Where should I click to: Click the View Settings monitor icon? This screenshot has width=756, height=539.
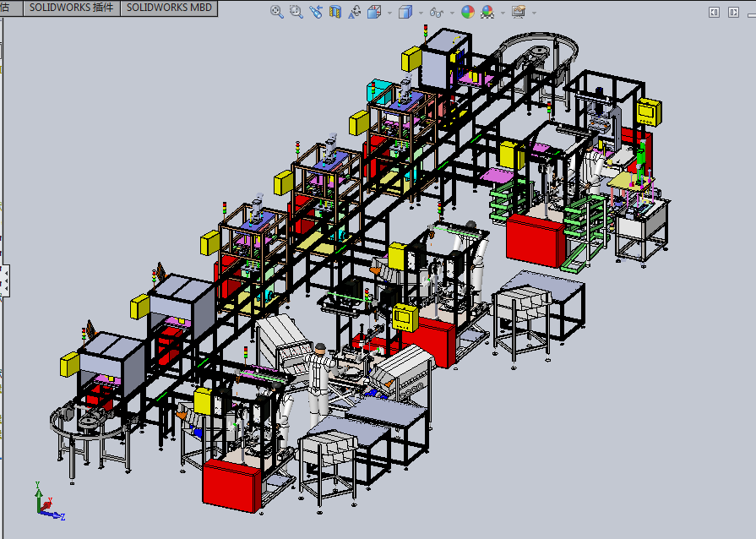coord(519,12)
